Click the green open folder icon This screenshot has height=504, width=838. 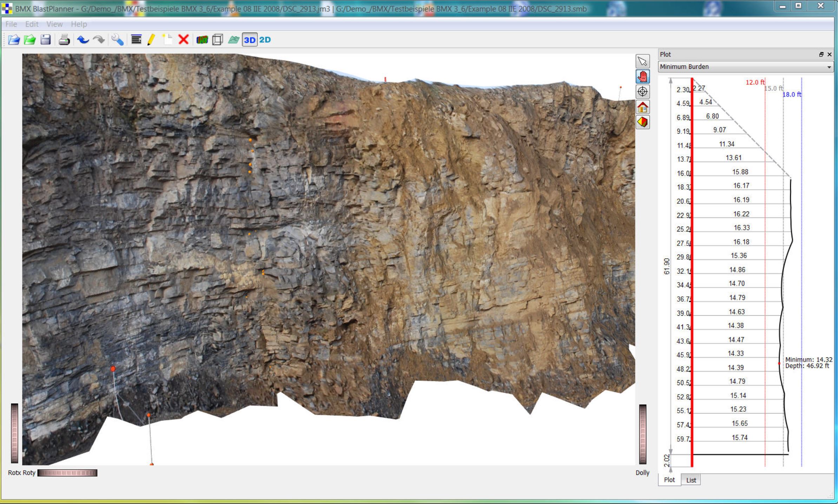pos(30,40)
